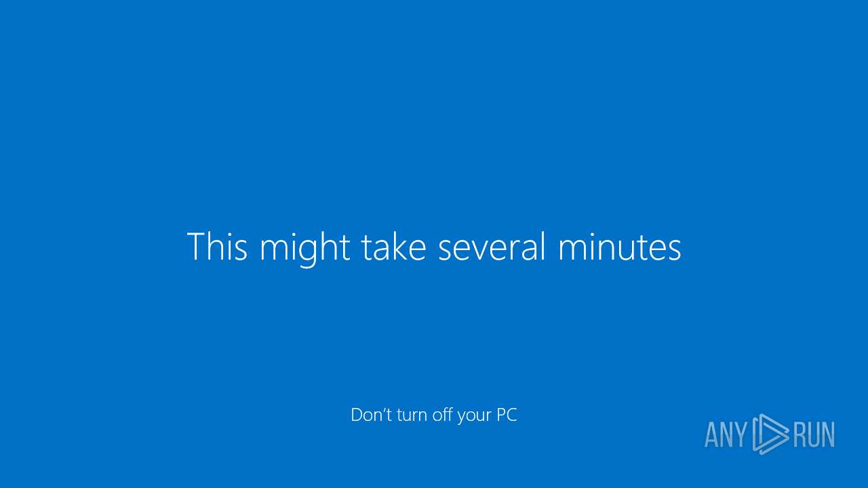Click the capital "T" starting the heading
Image resolution: width=868 pixels, height=488 pixels.
tap(196, 247)
